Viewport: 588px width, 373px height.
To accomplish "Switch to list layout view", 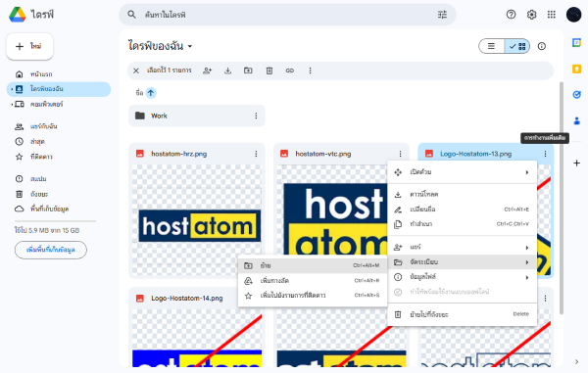I will pyautogui.click(x=491, y=46).
